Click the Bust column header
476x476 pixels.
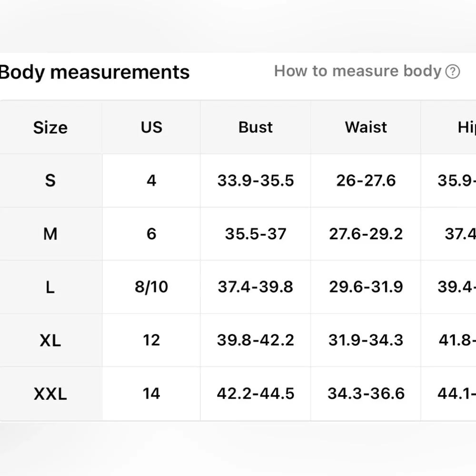click(256, 127)
